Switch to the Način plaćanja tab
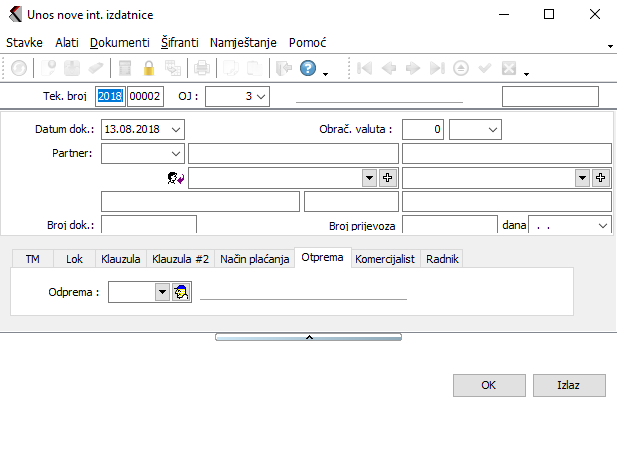The height and width of the screenshot is (458, 617). 255,258
